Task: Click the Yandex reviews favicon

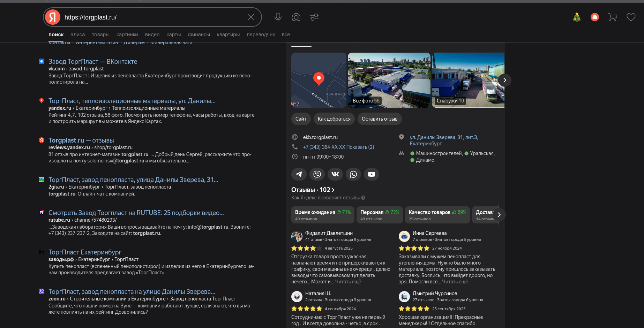Action: point(42,140)
